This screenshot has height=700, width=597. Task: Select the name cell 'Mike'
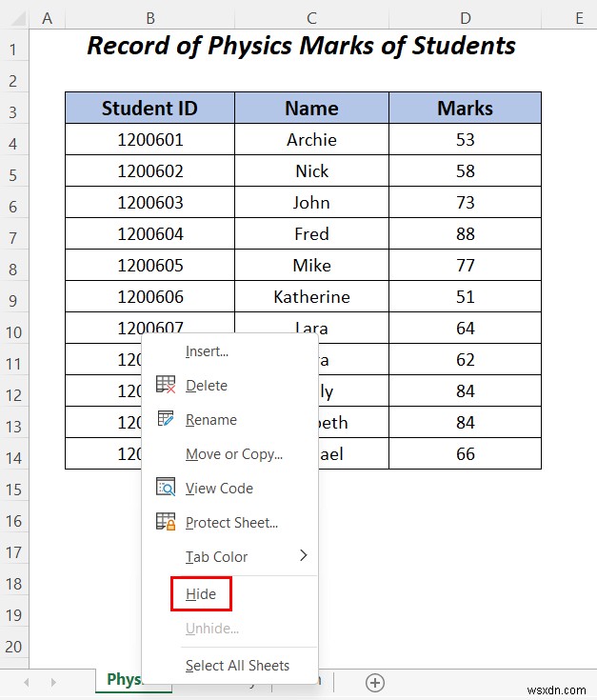tap(312, 265)
